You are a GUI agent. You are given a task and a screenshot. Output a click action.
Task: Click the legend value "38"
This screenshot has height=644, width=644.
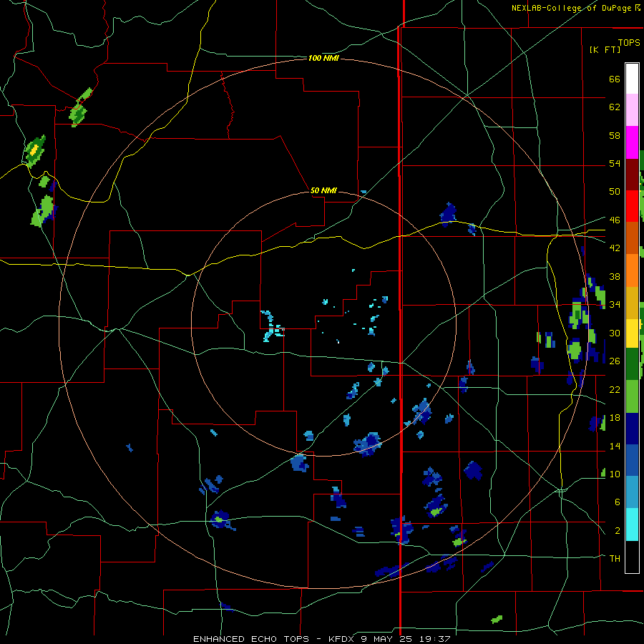[615, 276]
